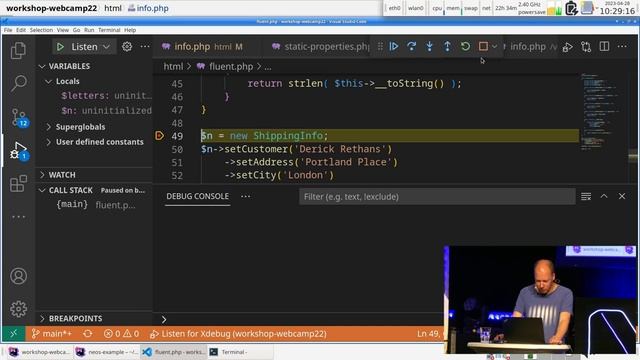
Task: Show additional views ellipsis in activity bar
Action: point(18,217)
